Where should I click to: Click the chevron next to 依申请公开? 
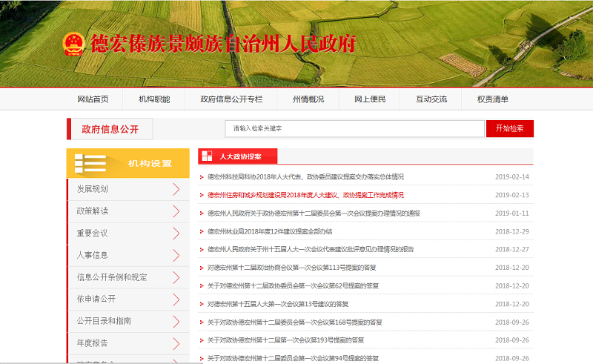click(176, 299)
